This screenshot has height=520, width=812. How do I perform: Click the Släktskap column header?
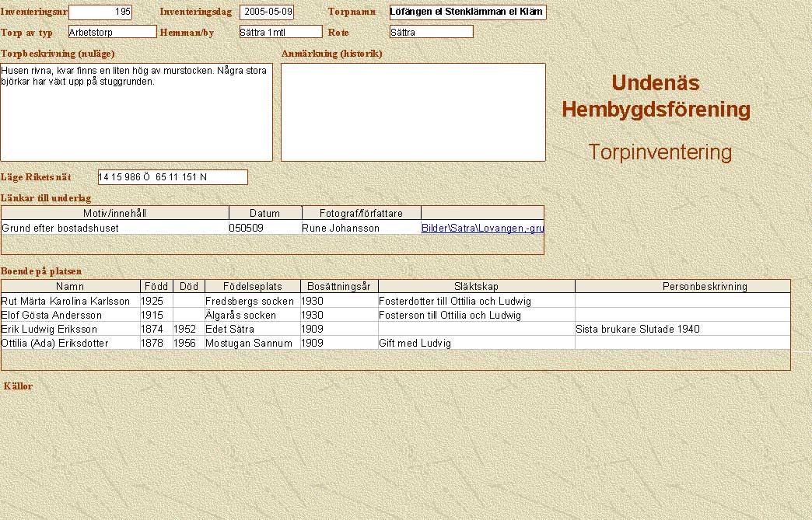[476, 286]
